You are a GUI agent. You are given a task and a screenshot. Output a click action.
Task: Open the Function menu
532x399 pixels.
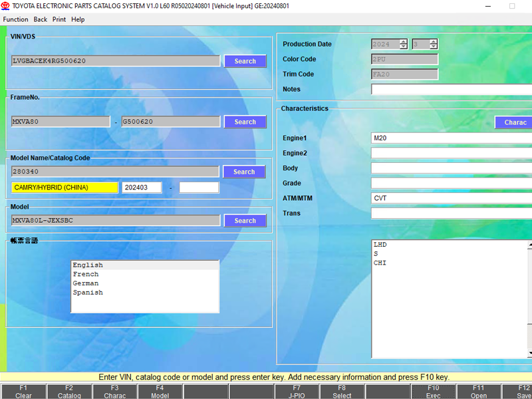click(x=15, y=19)
